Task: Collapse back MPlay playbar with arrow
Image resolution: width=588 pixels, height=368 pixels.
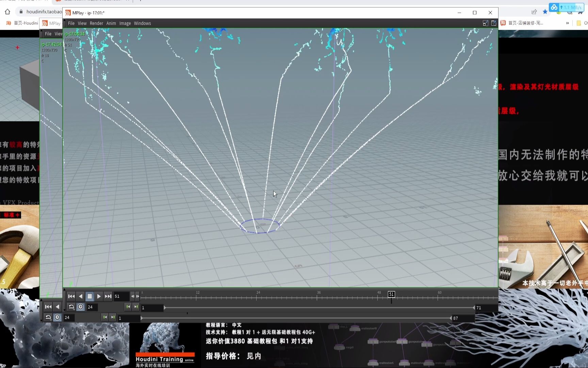Action: coord(42,300)
